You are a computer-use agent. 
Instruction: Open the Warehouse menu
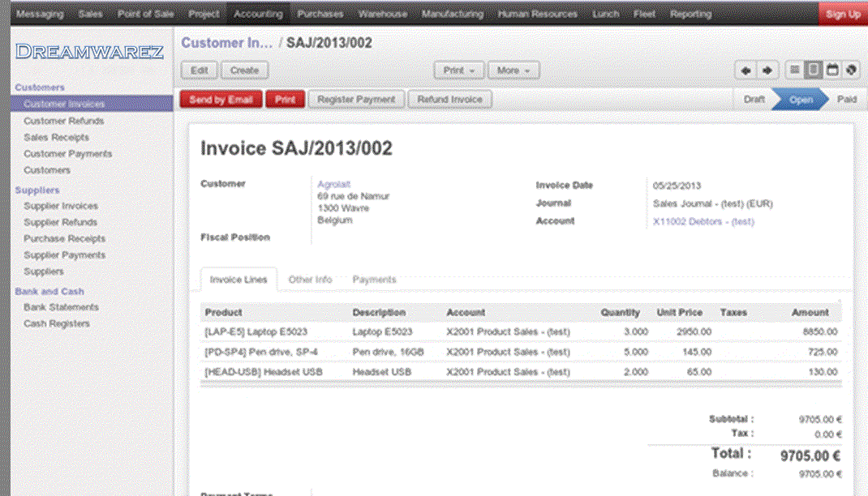click(382, 14)
